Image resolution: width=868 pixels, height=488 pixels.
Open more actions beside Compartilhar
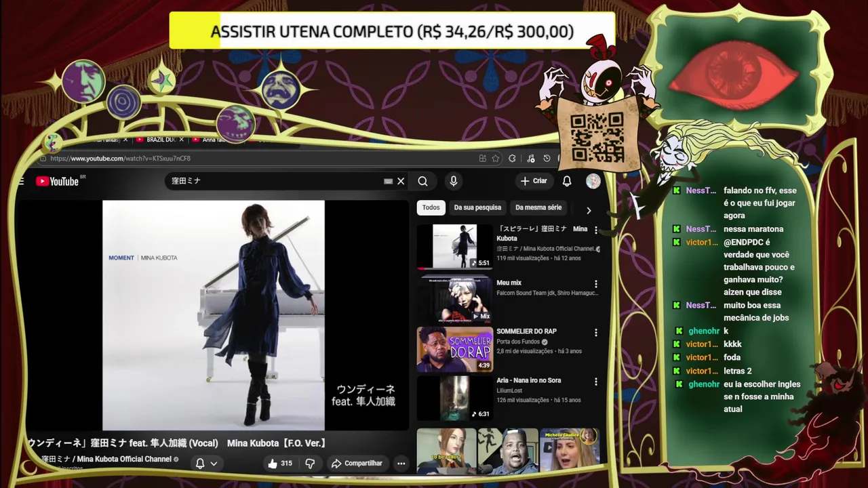[x=401, y=464]
